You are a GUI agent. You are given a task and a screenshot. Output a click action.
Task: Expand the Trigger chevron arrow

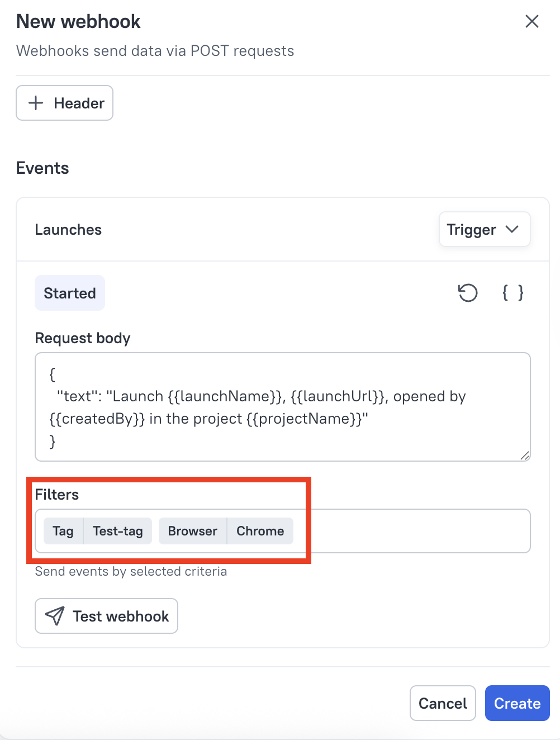(512, 229)
